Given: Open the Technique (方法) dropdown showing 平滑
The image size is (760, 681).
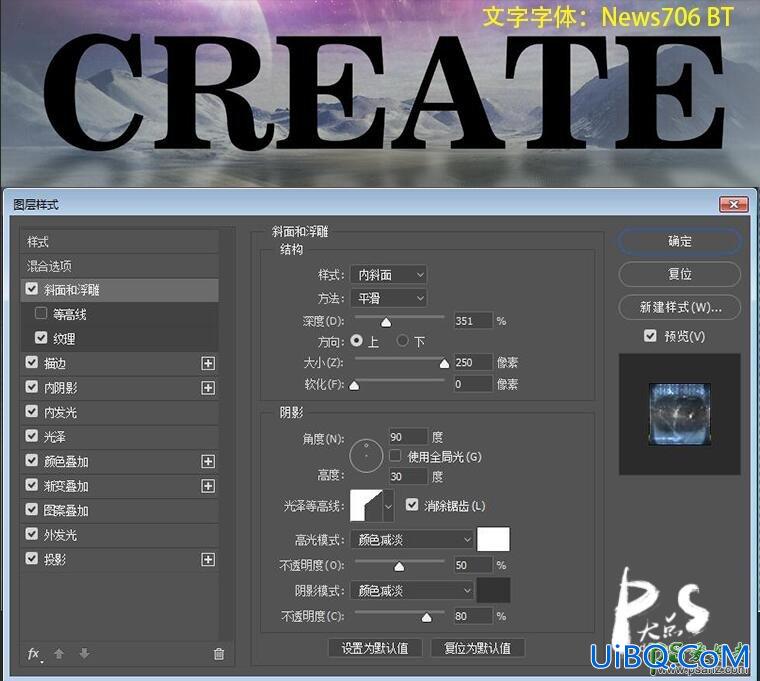Looking at the screenshot, I should (388, 298).
